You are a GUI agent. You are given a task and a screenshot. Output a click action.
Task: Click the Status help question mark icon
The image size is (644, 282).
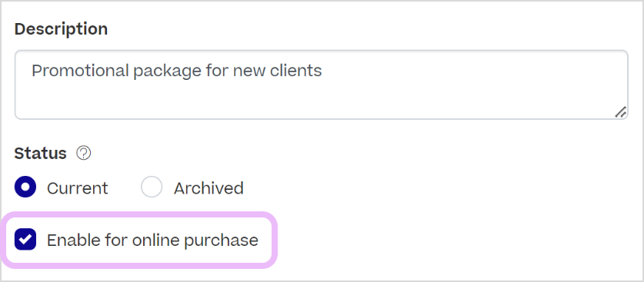pyautogui.click(x=84, y=154)
